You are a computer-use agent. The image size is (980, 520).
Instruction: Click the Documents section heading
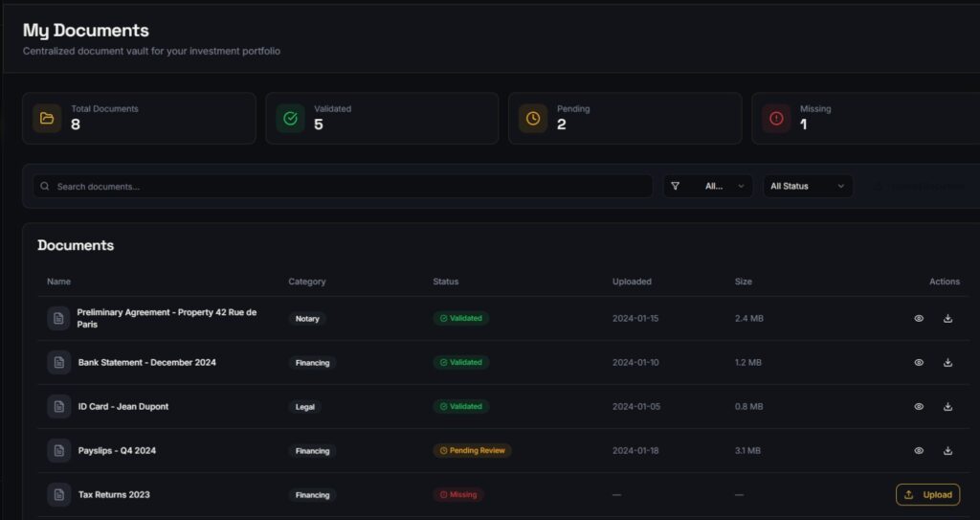pyautogui.click(x=76, y=245)
